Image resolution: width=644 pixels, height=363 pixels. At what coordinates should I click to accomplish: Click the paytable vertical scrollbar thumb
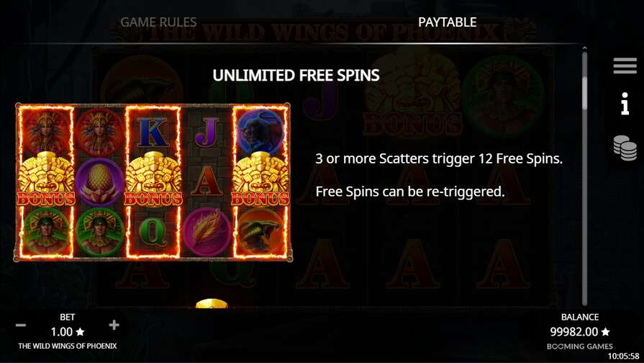584,92
